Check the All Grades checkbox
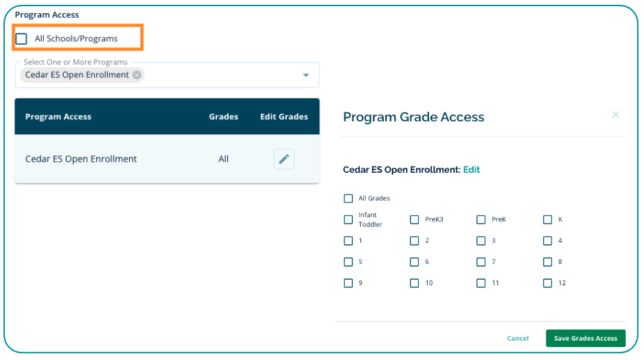The width and height of the screenshot is (644, 360). click(348, 199)
